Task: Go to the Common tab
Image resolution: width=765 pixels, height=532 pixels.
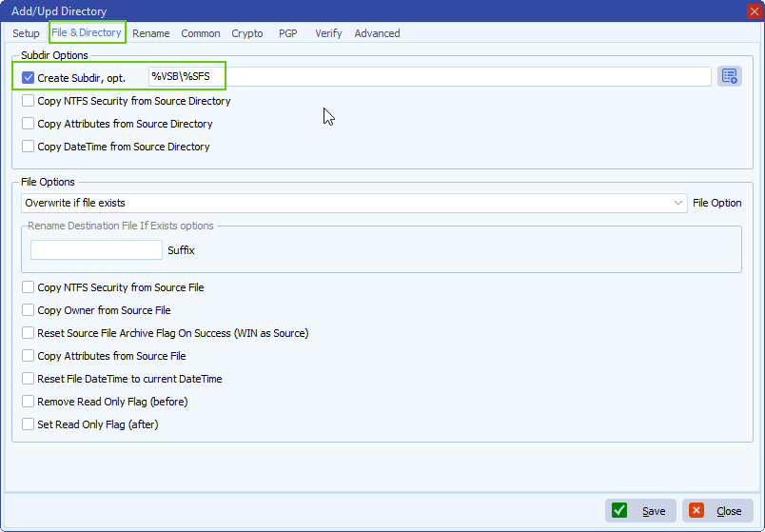Action: click(201, 33)
